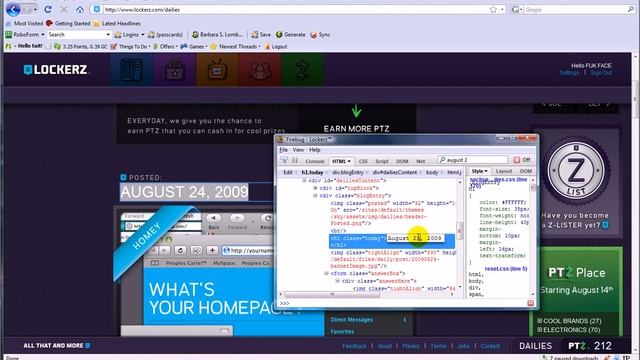Reload the page with the refresh icon
Image resolution: width=640 pixels, height=360 pixels.
(48, 9)
